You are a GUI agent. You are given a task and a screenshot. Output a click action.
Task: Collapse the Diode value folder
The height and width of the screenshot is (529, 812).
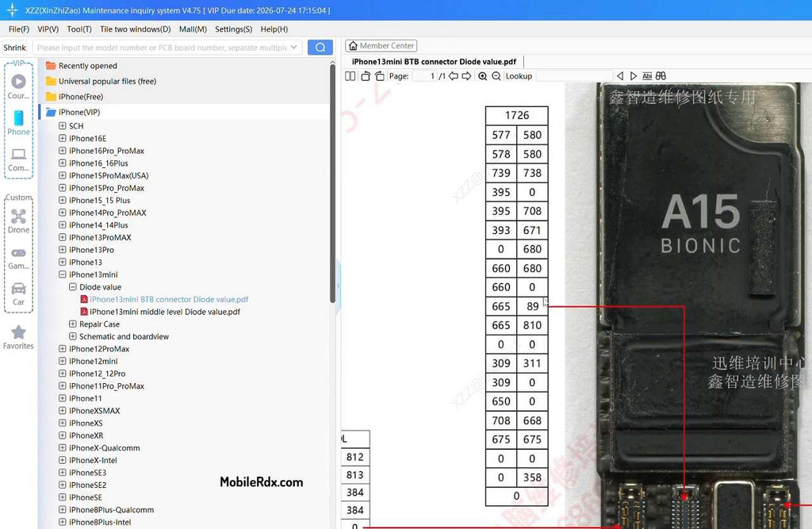pos(72,287)
